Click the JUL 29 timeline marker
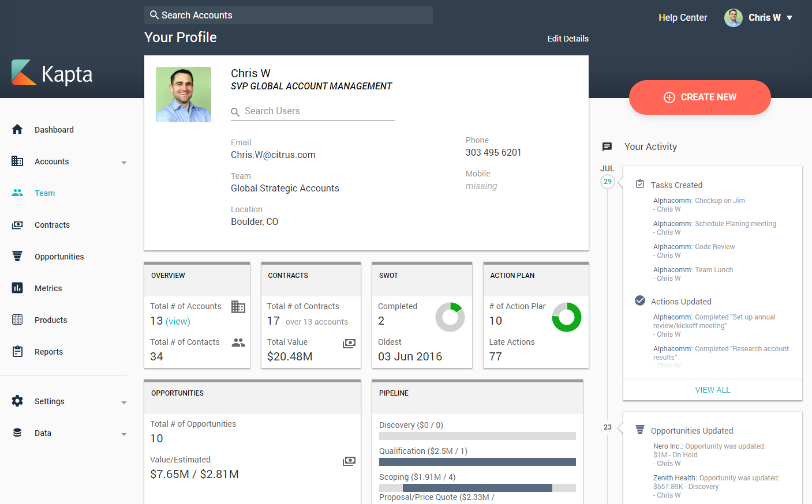This screenshot has width=812, height=504. (607, 181)
